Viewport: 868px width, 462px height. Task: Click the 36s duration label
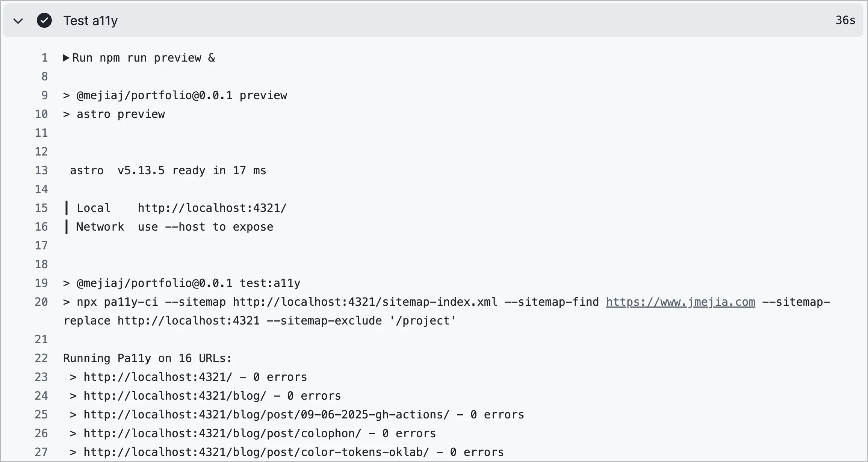pyautogui.click(x=845, y=20)
